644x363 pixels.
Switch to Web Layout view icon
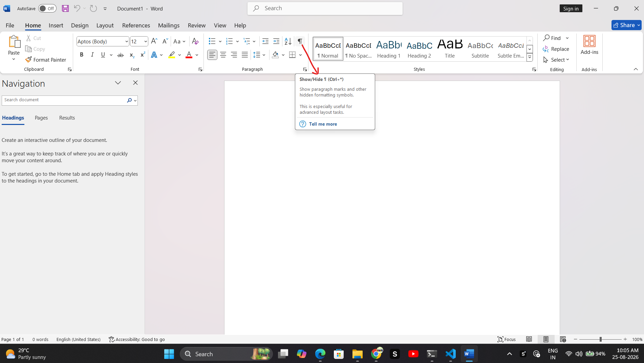(563, 339)
